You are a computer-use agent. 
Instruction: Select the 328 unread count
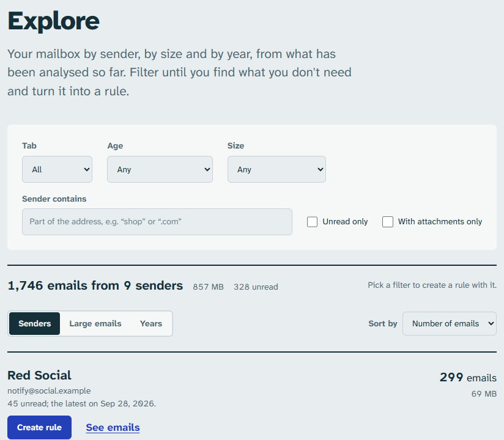point(256,287)
